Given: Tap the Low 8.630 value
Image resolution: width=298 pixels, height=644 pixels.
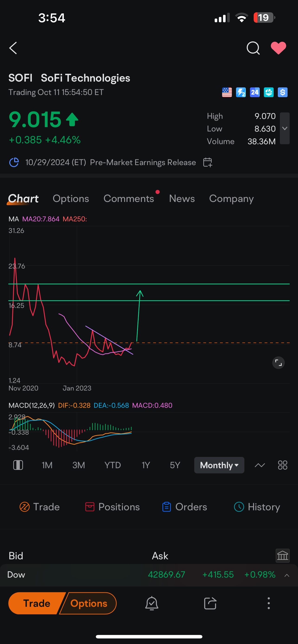Looking at the screenshot, I should click(x=265, y=128).
